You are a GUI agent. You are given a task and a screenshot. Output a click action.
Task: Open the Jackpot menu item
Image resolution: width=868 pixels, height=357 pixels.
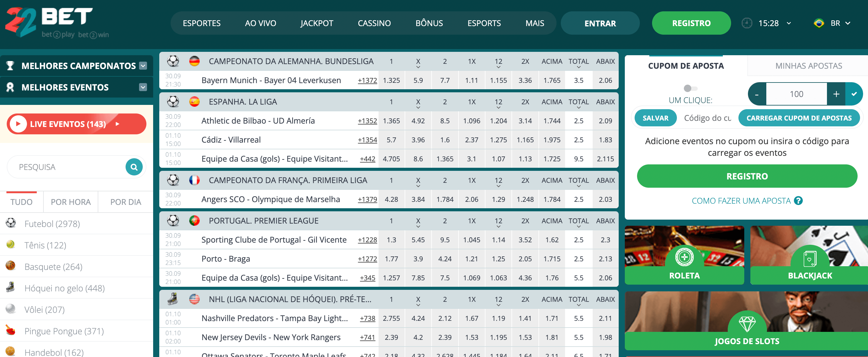[x=317, y=23]
